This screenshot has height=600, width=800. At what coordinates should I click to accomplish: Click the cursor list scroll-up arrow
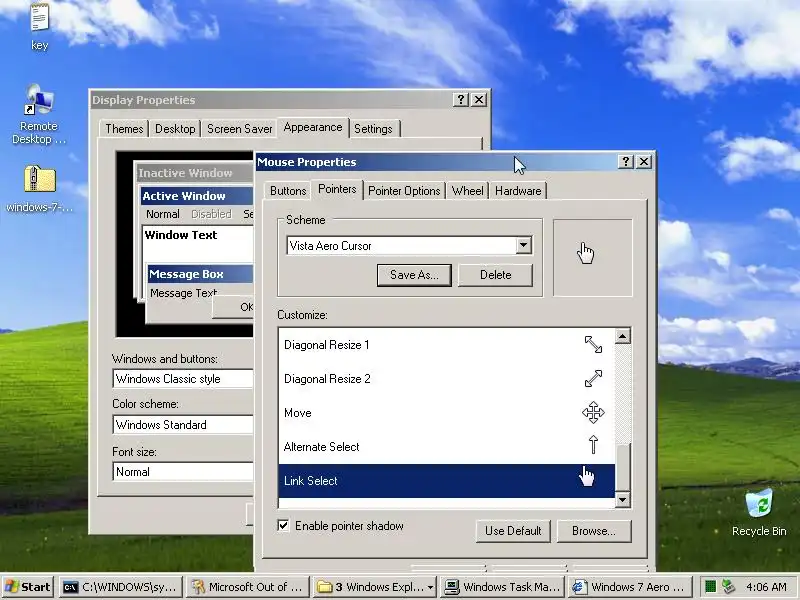click(622, 336)
